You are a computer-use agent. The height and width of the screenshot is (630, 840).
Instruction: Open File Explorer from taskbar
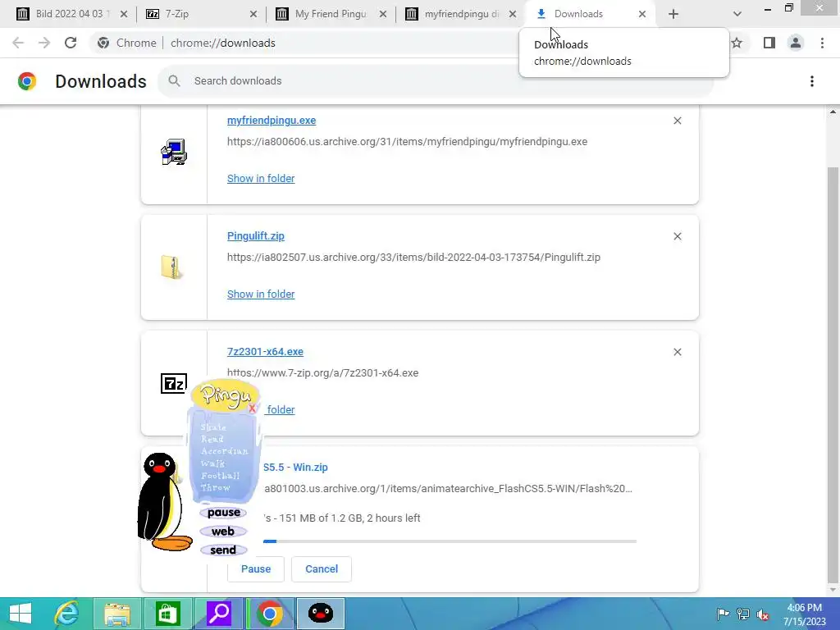pyautogui.click(x=116, y=614)
